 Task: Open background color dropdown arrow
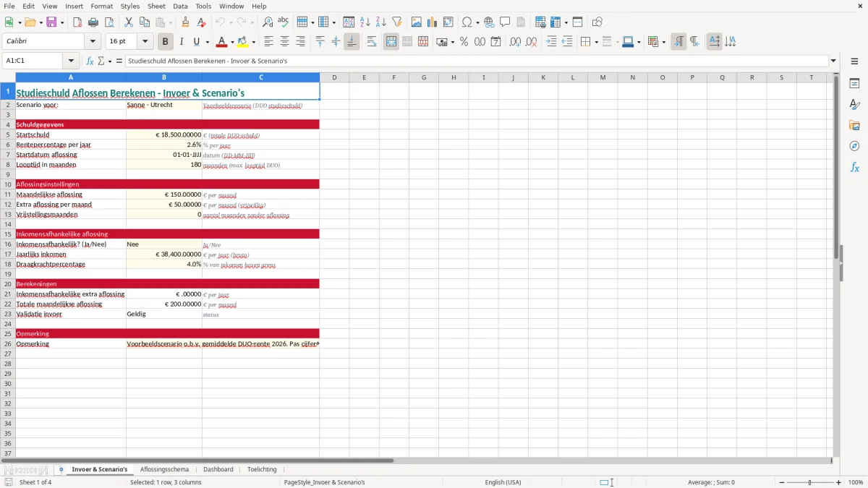coord(252,42)
